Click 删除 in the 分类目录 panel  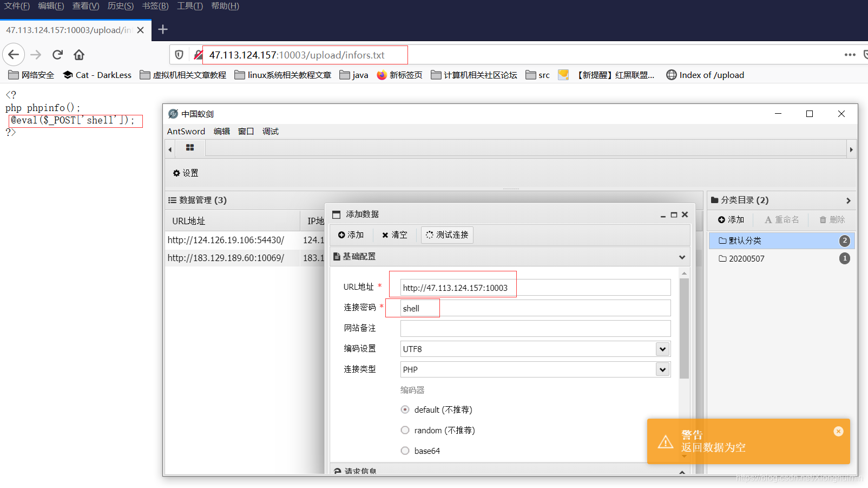[x=832, y=219]
